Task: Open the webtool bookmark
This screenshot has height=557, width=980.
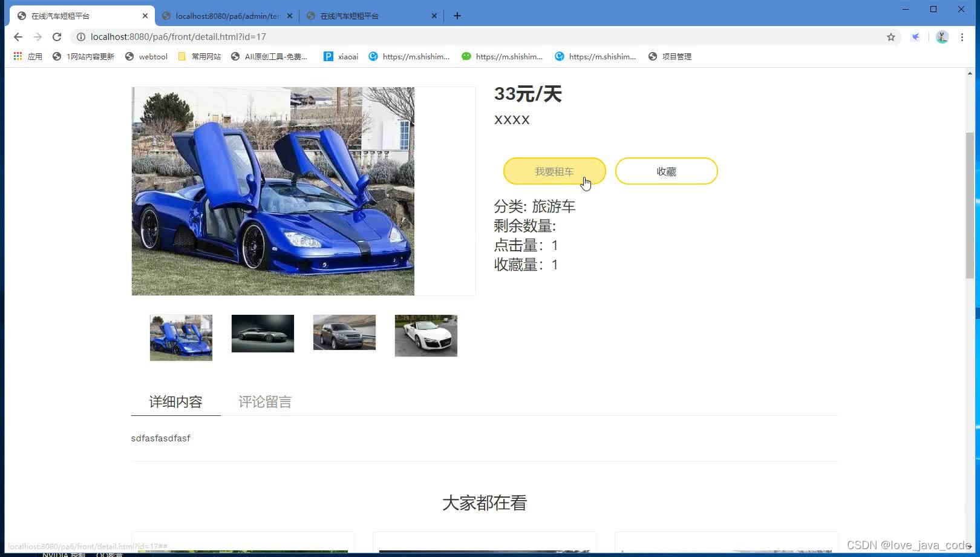Action: coord(146,56)
